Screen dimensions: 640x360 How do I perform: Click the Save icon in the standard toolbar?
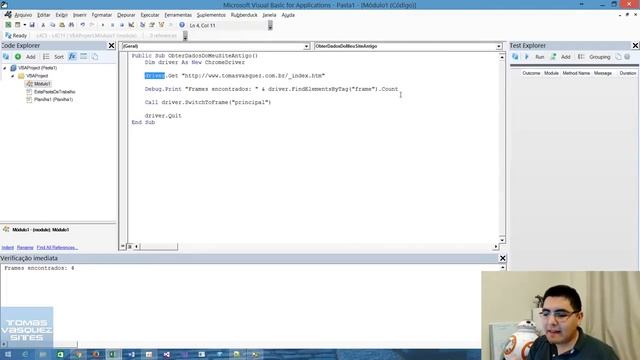coord(32,25)
